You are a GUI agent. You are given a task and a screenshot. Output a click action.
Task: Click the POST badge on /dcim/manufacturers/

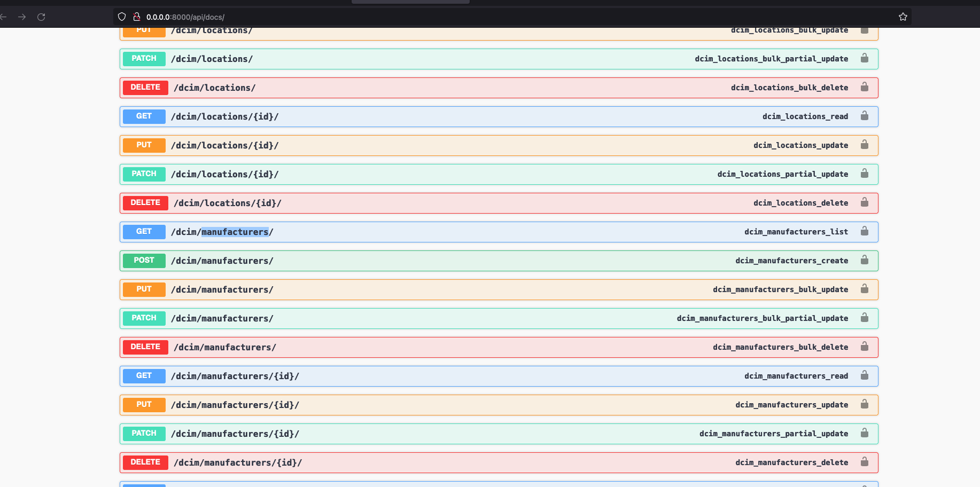pos(144,261)
